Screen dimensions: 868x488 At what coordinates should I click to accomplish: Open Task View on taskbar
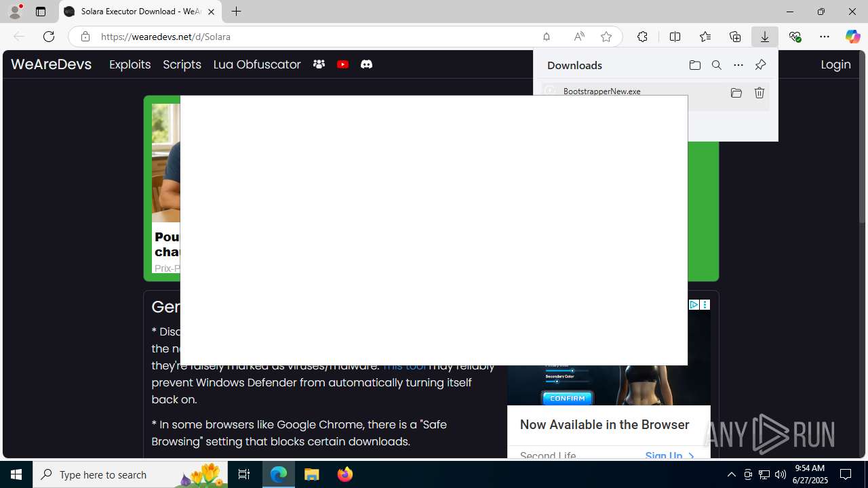pos(244,474)
